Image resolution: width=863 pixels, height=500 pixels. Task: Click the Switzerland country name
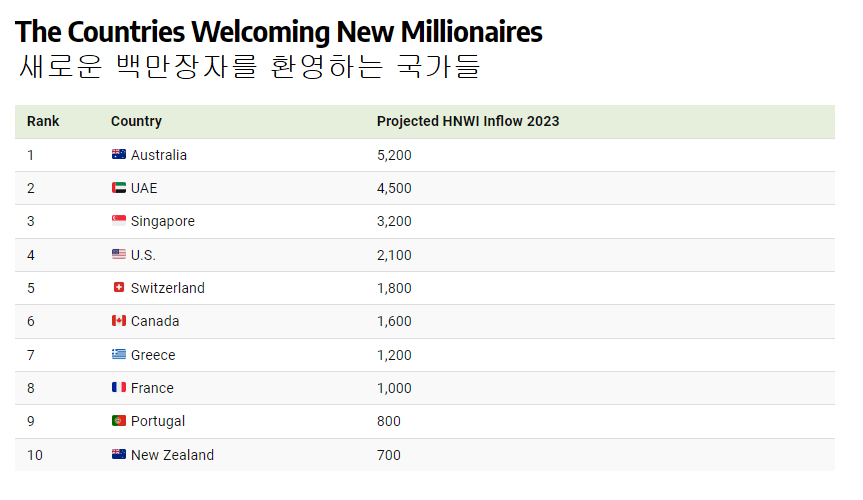pyautogui.click(x=168, y=288)
